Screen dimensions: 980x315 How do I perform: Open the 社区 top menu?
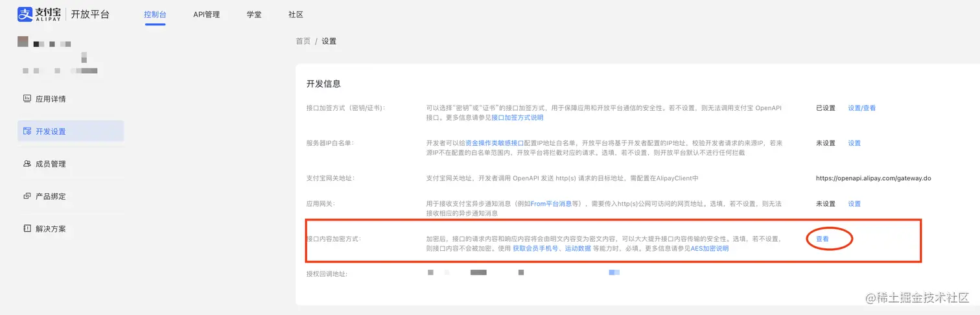[296, 14]
